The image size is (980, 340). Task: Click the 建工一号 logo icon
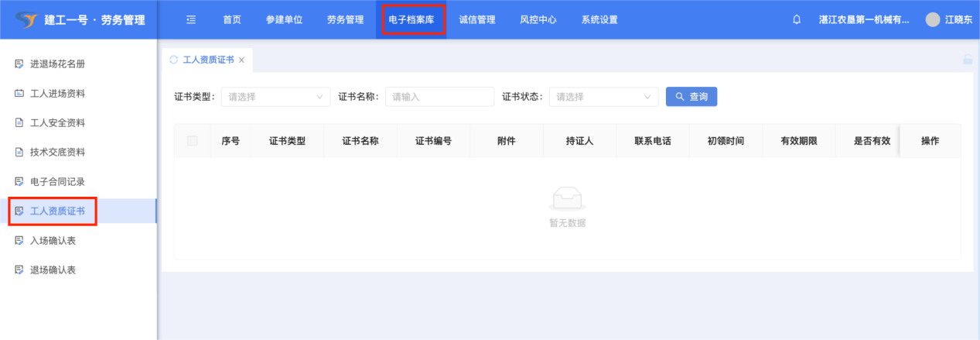coord(26,19)
